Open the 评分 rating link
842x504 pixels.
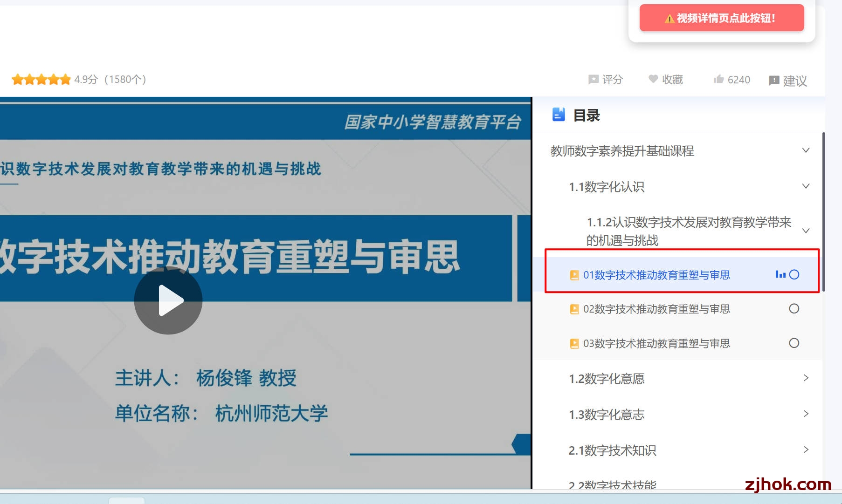612,80
